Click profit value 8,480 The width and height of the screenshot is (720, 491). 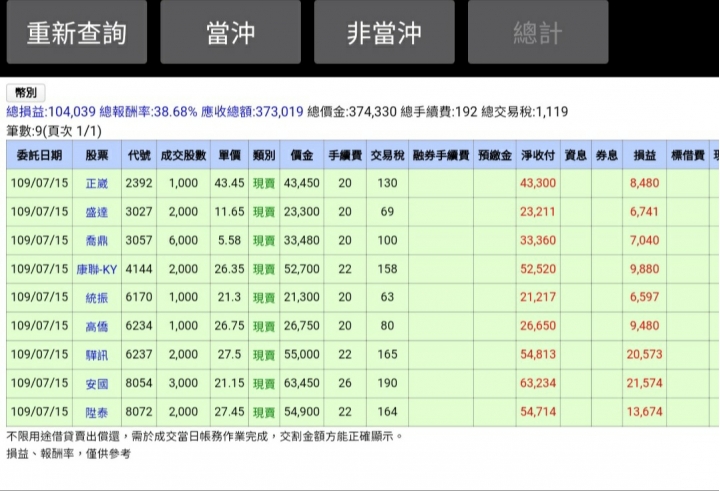(x=645, y=183)
